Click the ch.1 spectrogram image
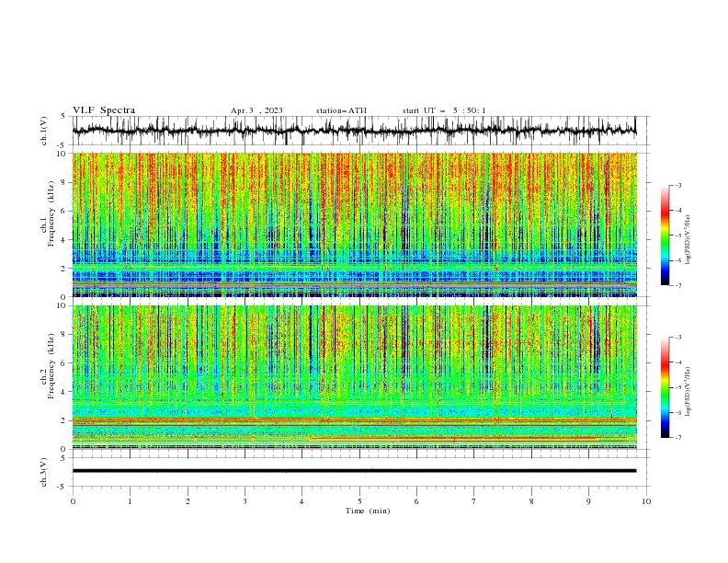Screen dimensions: 728x563 point(355,224)
